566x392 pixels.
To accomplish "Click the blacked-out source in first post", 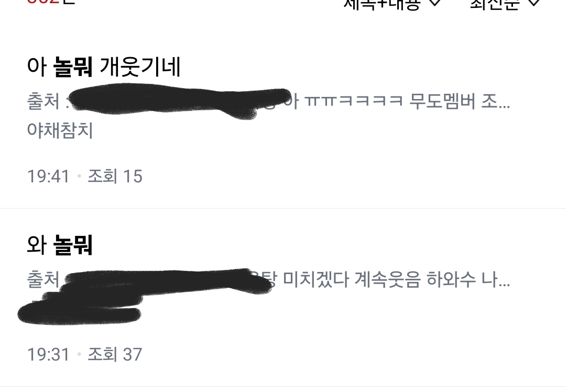I will click(179, 100).
